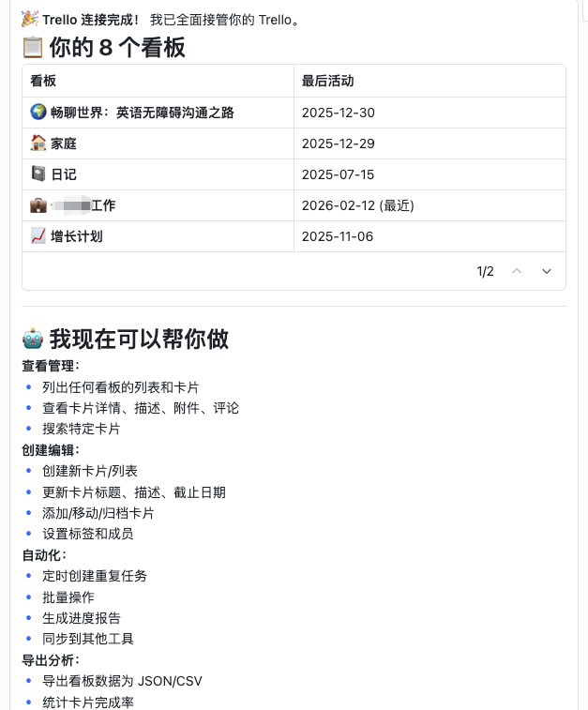Viewport: 588px width, 710px height.
Task: Click 导出看板数据为 JSON/CSV bullet
Action: 122,682
